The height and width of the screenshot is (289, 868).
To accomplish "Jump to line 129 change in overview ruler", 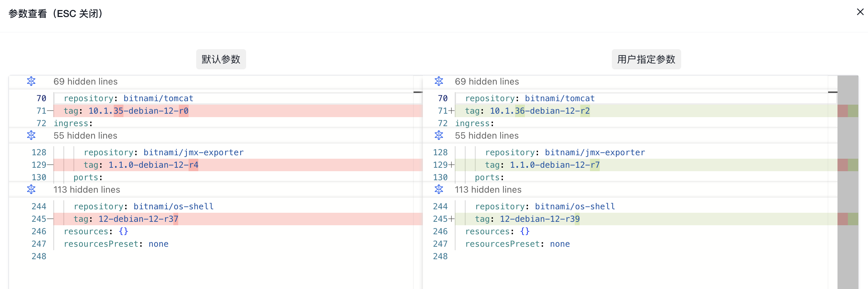I will coord(848,165).
